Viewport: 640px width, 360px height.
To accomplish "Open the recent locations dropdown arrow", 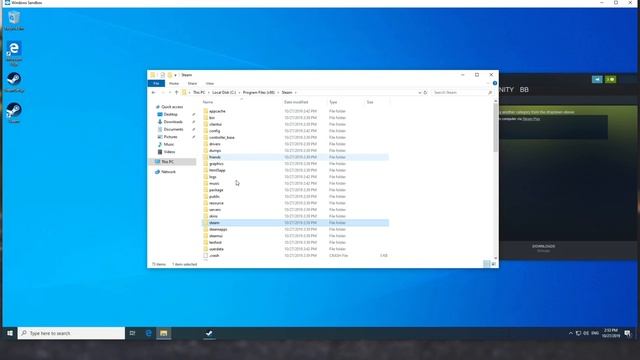I will [x=170, y=93].
